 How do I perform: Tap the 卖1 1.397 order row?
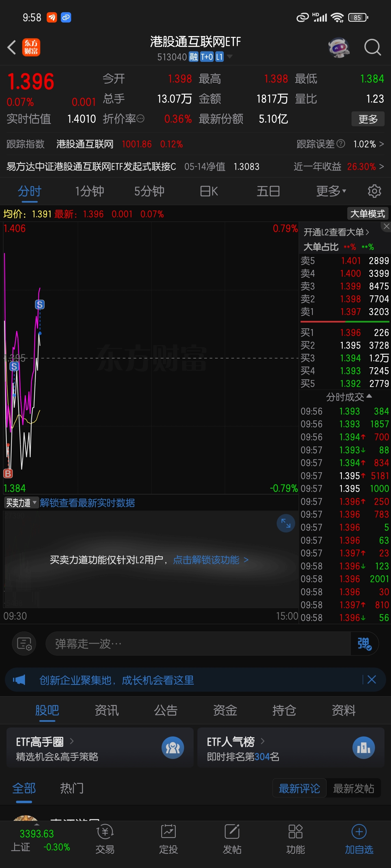pyautogui.click(x=345, y=312)
